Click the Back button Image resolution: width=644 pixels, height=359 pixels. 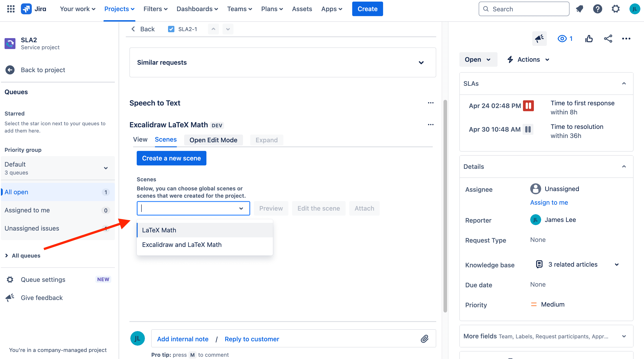coord(143,29)
